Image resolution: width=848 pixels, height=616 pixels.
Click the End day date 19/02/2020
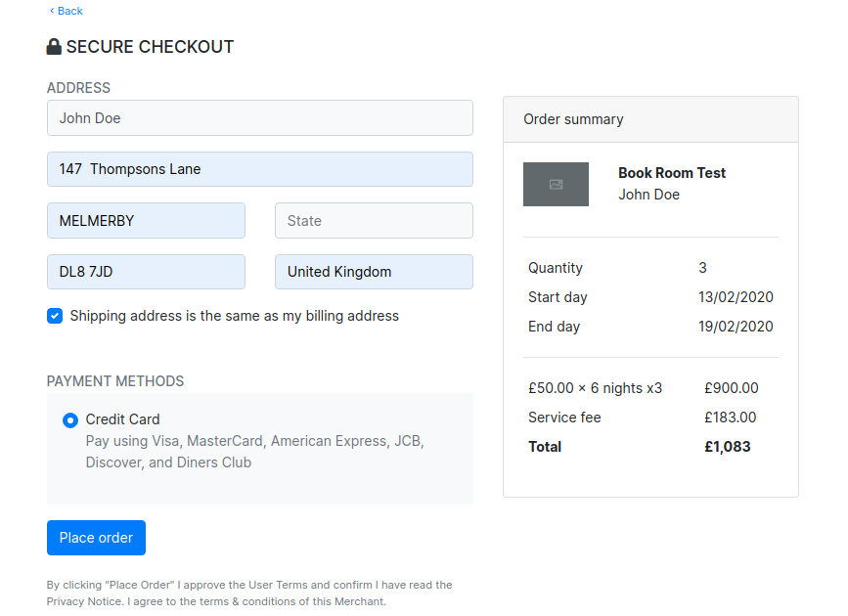pos(736,327)
